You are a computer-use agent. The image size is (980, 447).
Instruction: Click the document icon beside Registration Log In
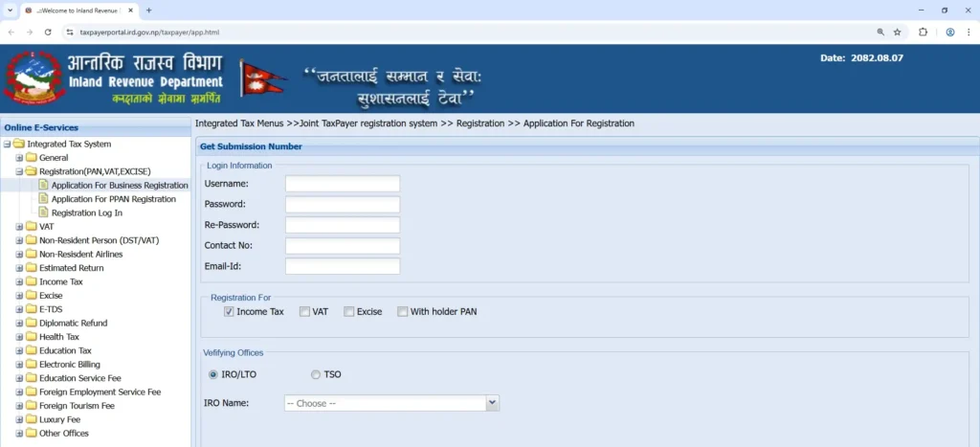coord(43,212)
